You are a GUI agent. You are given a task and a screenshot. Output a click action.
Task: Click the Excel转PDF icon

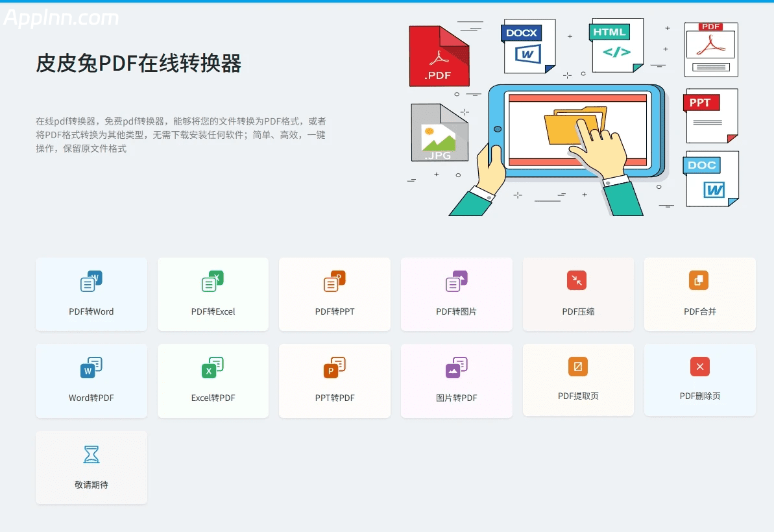pos(213,367)
